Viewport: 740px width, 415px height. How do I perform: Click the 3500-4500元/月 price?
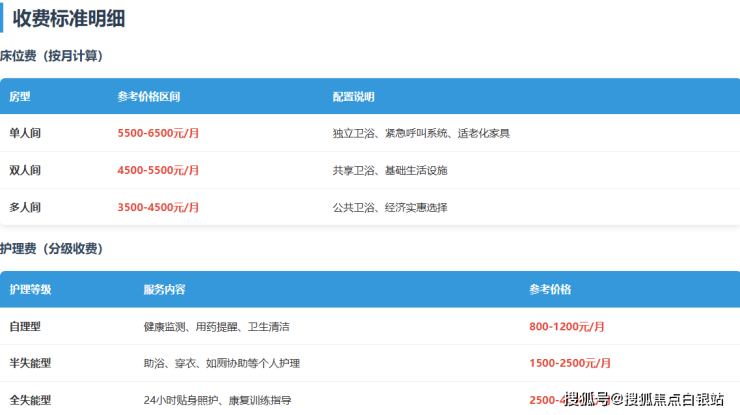[x=158, y=207]
